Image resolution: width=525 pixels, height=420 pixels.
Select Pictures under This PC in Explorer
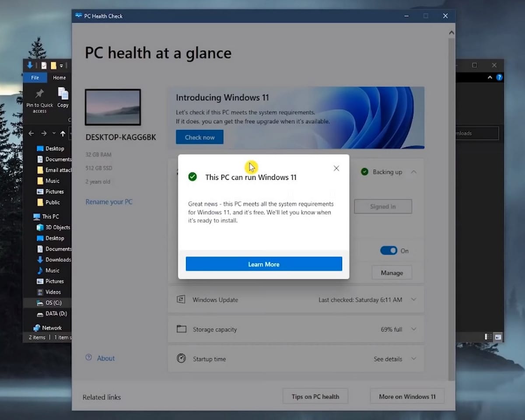point(50,281)
